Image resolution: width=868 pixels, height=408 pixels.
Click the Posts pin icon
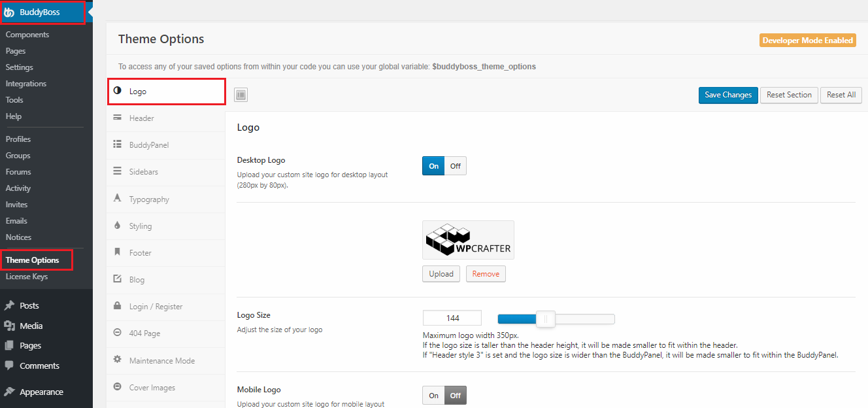click(9, 305)
